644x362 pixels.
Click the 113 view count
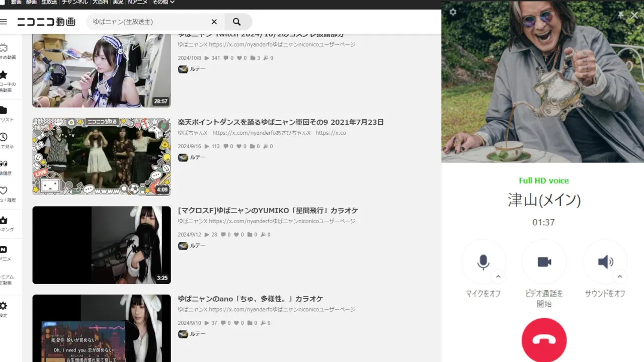(x=212, y=146)
